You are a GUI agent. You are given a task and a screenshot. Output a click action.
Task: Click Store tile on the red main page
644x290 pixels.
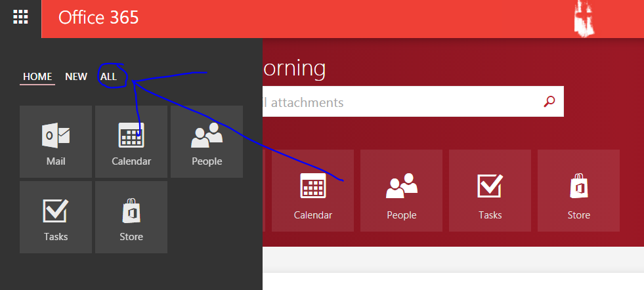click(x=578, y=190)
